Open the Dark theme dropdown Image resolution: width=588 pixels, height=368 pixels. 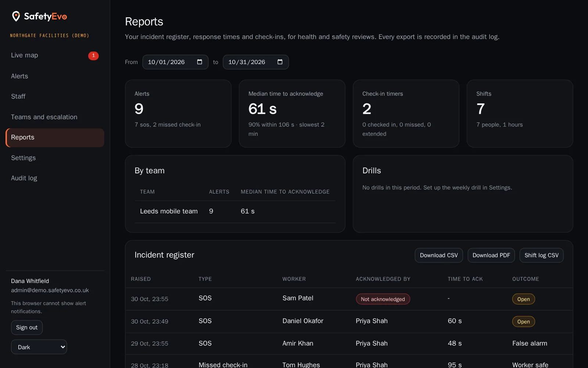click(x=39, y=347)
